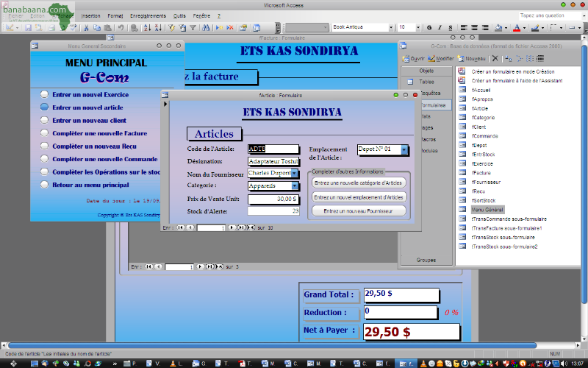Open 'Tapez une question' help dropdown
Screen dimensions: 588x368
584,15
